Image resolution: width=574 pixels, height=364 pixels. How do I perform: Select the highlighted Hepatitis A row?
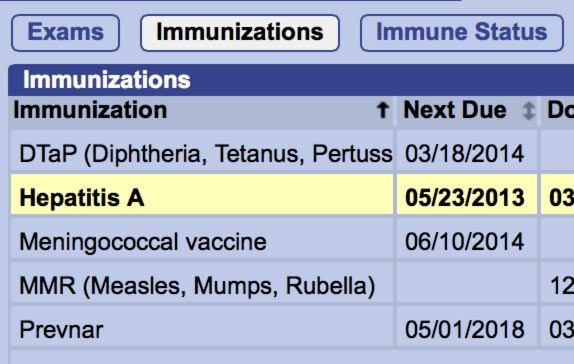point(292,197)
